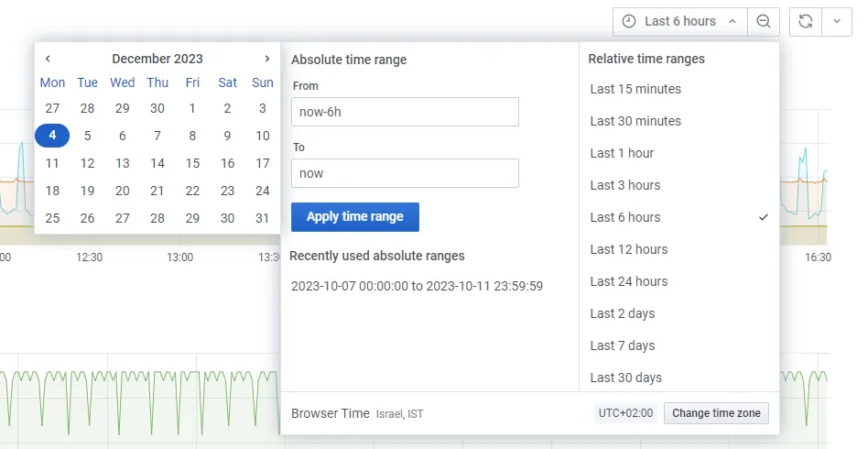Click the 12:30 axis label on chart

click(89, 257)
